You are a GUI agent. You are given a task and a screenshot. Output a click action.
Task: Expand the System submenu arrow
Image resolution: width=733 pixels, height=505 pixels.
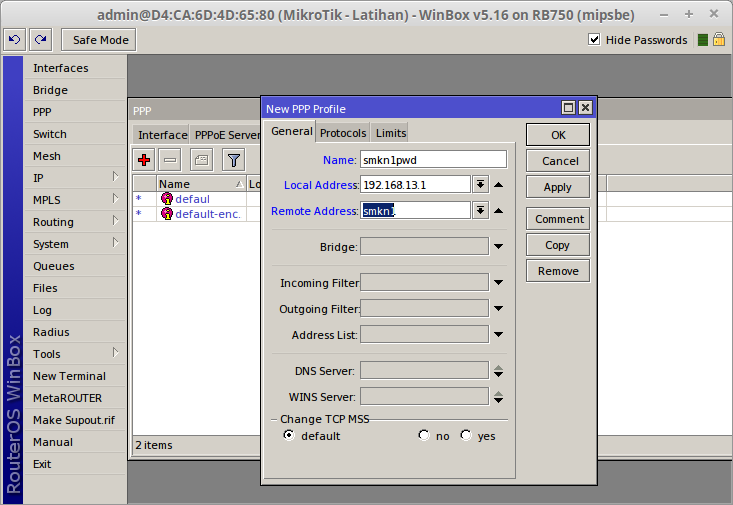click(x=115, y=243)
